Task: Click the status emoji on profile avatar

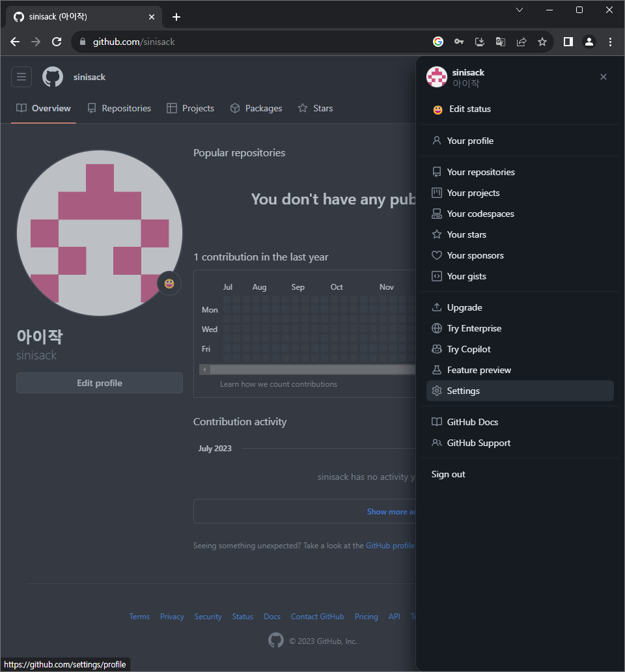Action: pyautogui.click(x=169, y=284)
